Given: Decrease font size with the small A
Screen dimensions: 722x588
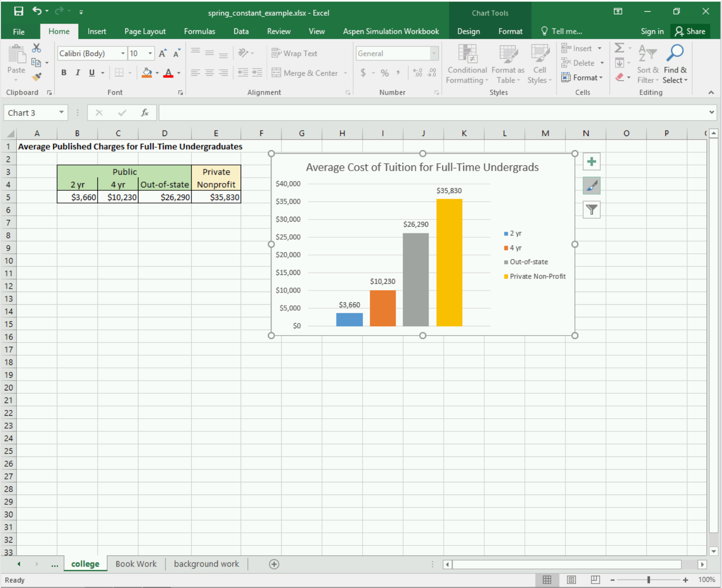Looking at the screenshot, I should (x=177, y=53).
